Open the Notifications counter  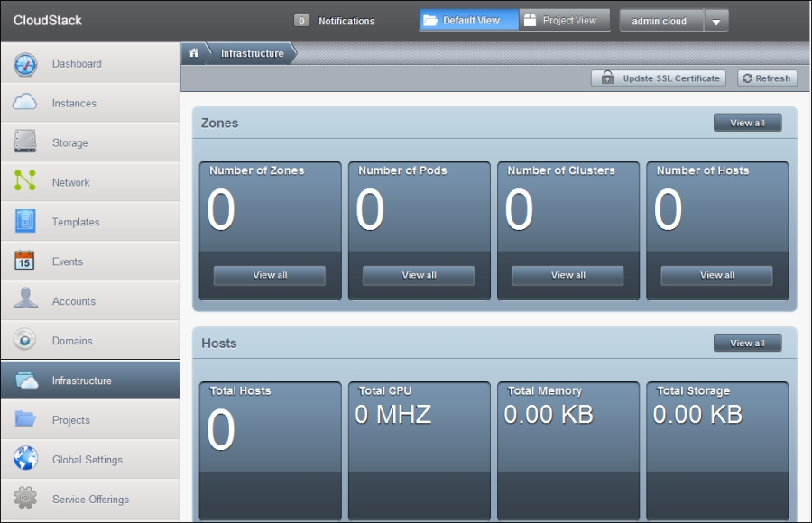pyautogui.click(x=303, y=21)
